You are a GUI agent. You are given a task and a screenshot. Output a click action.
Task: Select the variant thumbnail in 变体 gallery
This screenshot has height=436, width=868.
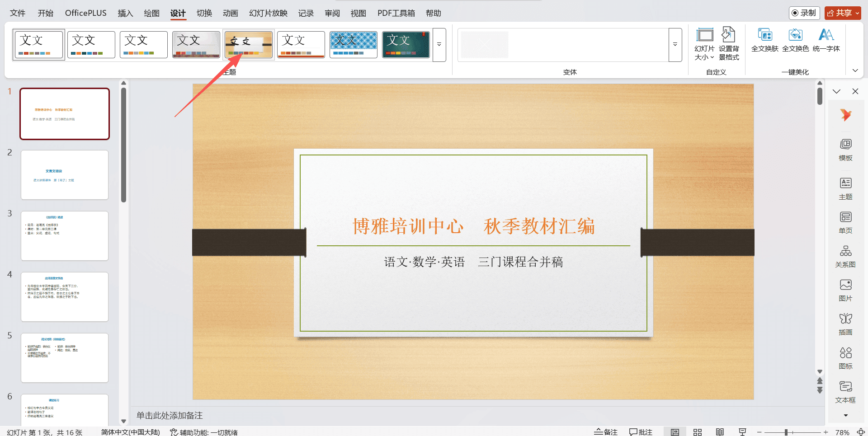click(485, 45)
